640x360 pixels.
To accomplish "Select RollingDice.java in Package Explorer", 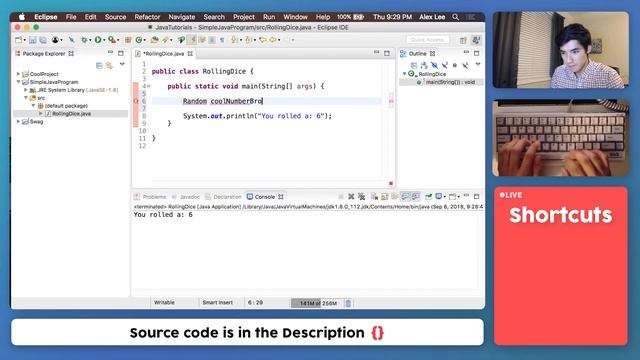I will 71,114.
